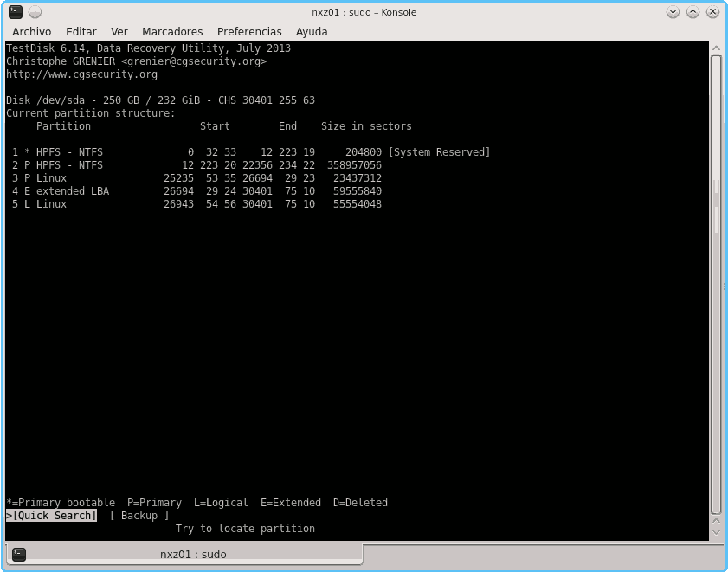Open the Editar menu
This screenshot has width=728, height=572.
[x=81, y=31]
